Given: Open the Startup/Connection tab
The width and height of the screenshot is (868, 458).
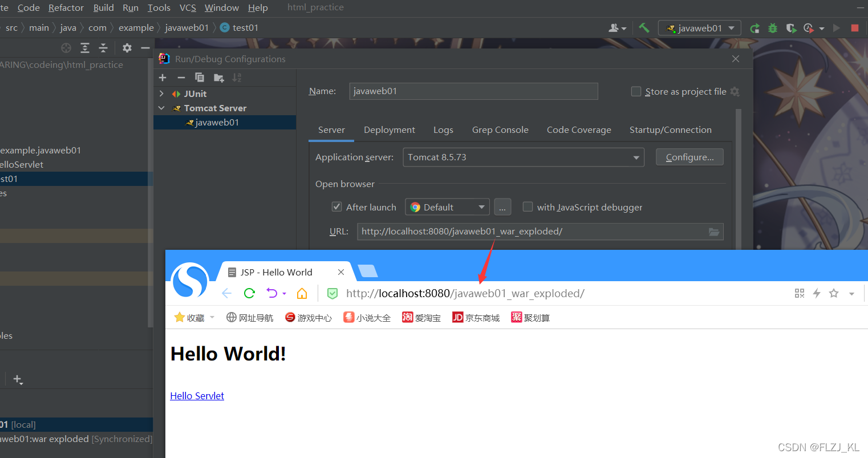Looking at the screenshot, I should pos(671,130).
